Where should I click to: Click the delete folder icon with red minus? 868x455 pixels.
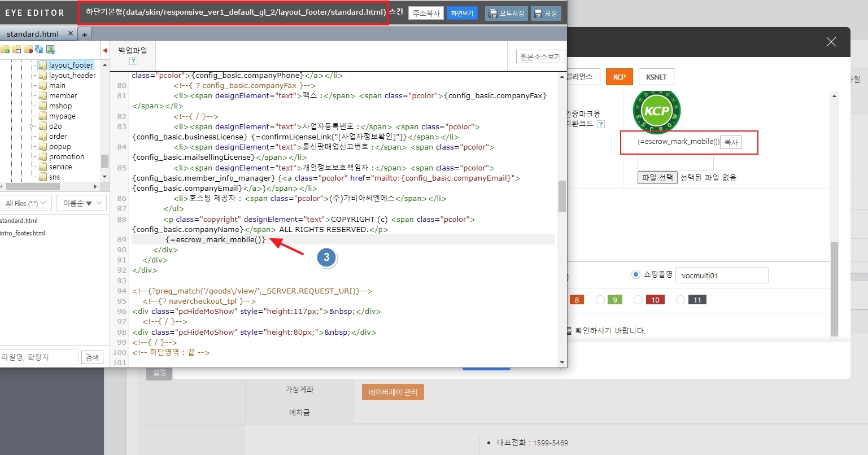(x=28, y=50)
